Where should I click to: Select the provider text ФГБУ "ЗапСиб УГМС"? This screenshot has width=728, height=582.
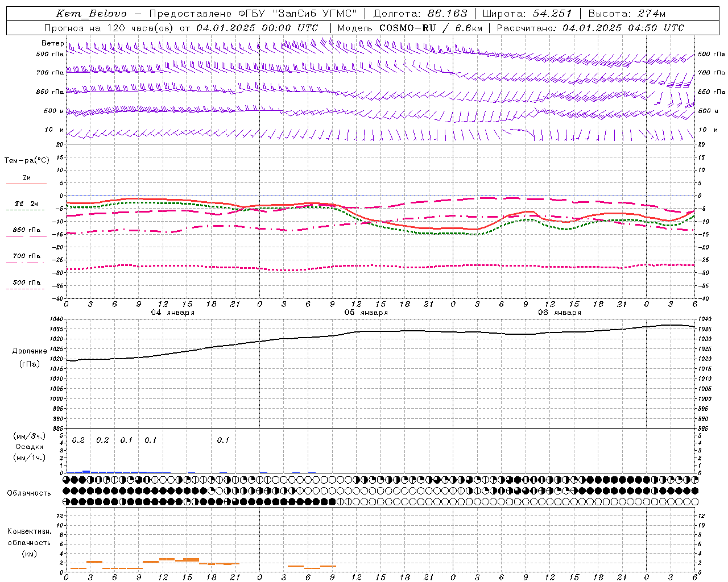tap(299, 14)
